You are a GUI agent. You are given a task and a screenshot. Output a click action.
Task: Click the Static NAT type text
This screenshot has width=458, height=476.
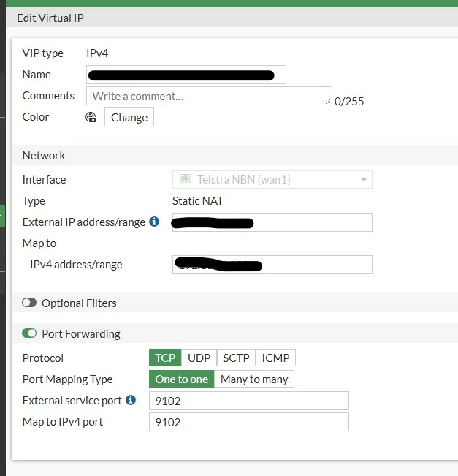click(x=198, y=200)
